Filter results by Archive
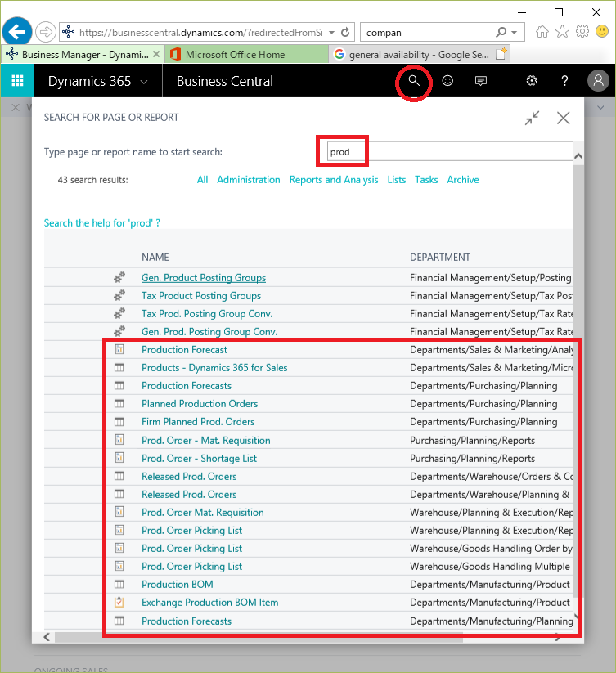 point(463,179)
